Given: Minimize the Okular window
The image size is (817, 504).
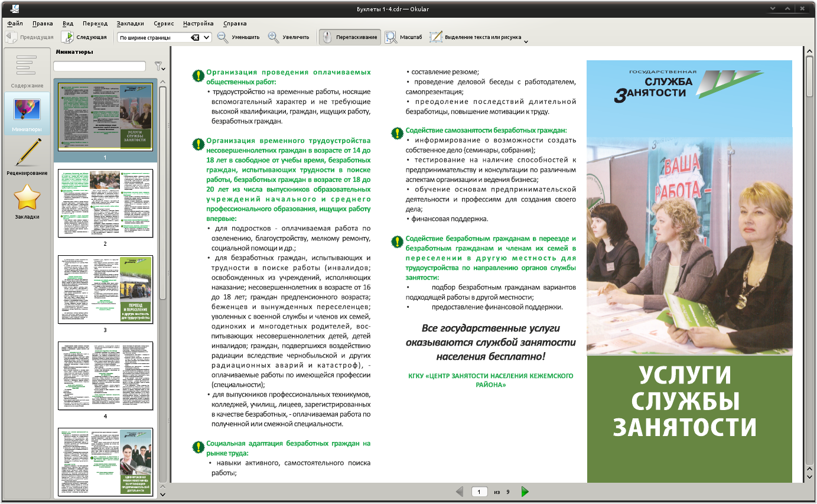Looking at the screenshot, I should pyautogui.click(x=773, y=8).
